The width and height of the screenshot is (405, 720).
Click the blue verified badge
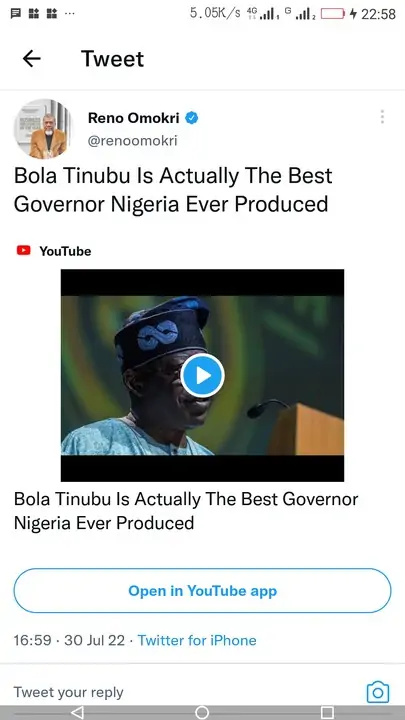click(191, 118)
